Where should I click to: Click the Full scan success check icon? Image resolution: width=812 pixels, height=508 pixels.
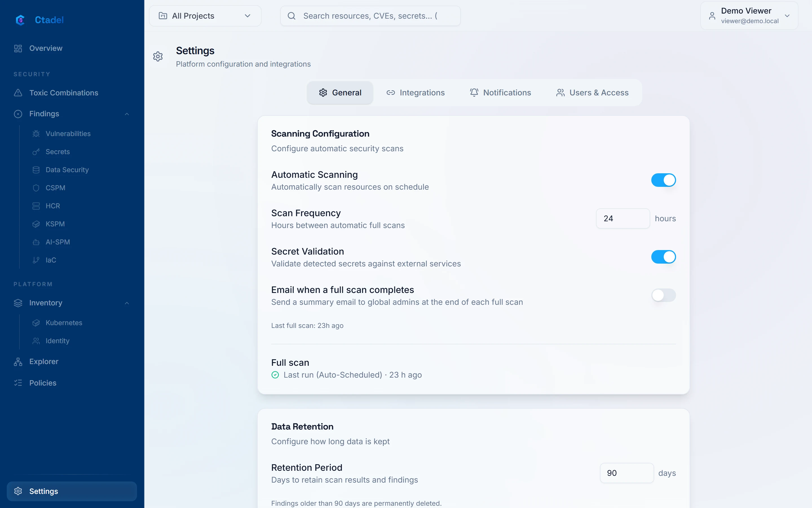click(x=275, y=375)
